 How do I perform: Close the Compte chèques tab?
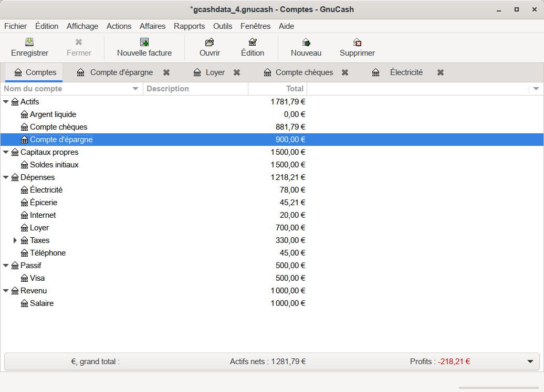point(345,72)
